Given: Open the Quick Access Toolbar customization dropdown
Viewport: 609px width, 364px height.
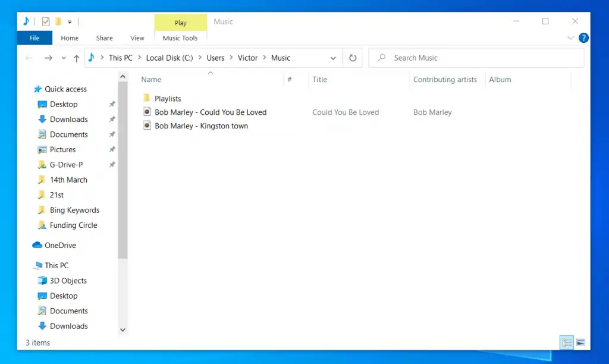Looking at the screenshot, I should pos(70,21).
